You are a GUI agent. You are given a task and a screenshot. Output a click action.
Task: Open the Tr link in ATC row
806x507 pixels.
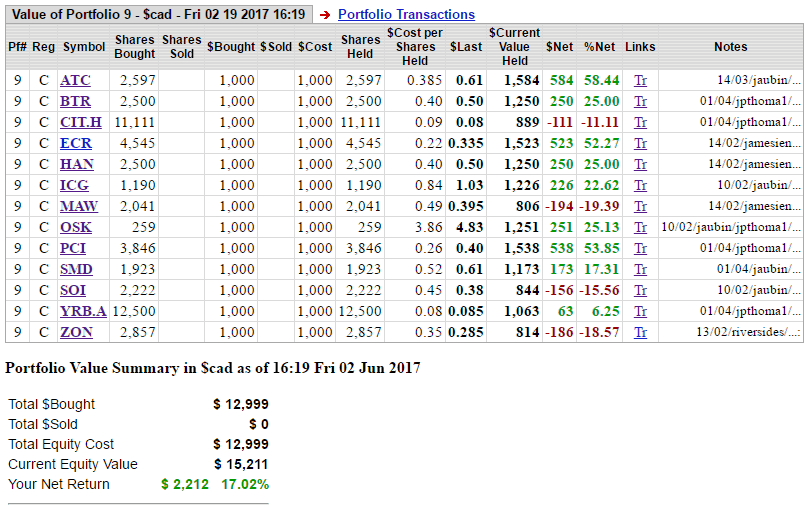point(640,80)
